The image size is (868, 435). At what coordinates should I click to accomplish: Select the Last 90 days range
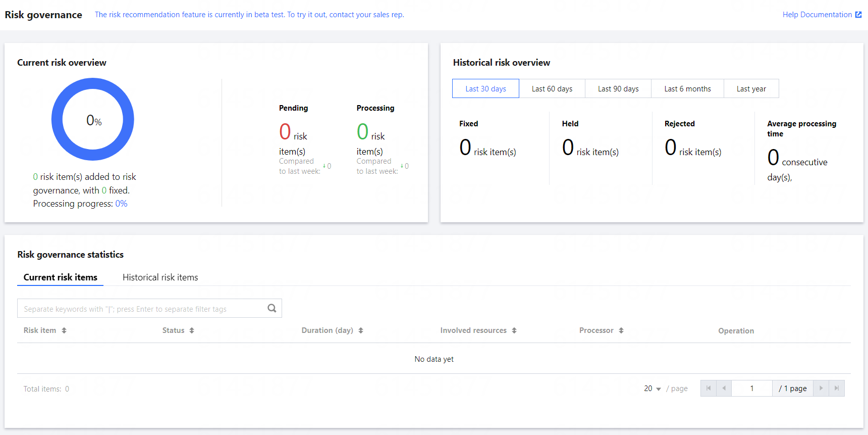coord(618,88)
